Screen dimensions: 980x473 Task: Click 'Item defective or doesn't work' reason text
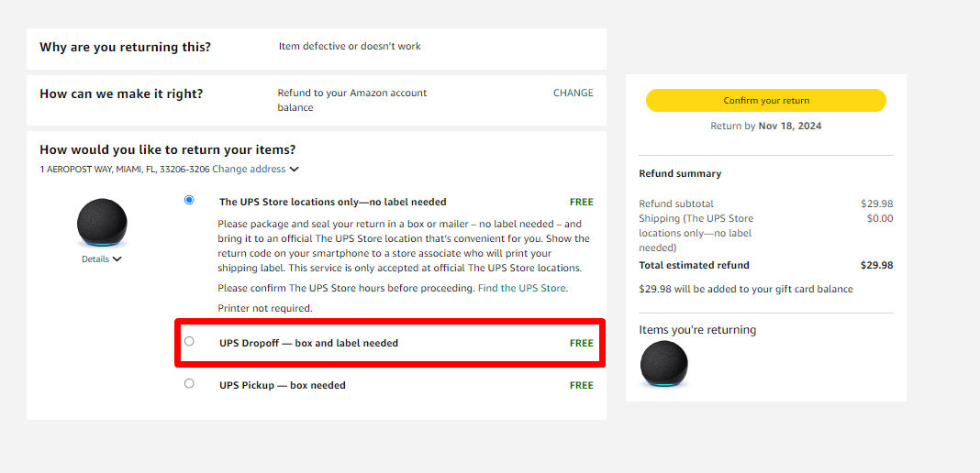pos(350,46)
